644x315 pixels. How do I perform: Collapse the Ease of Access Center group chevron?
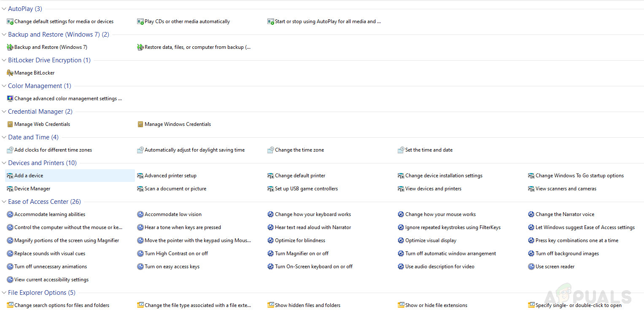[x=4, y=202]
